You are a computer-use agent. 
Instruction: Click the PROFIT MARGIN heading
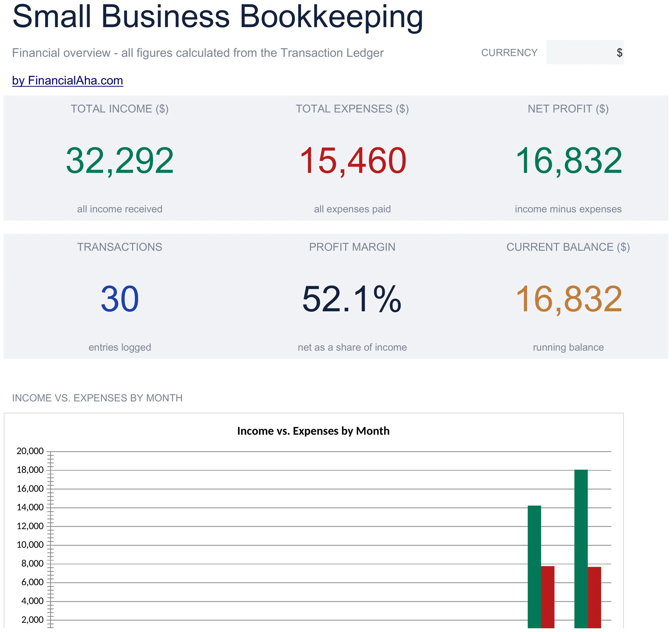pos(352,247)
